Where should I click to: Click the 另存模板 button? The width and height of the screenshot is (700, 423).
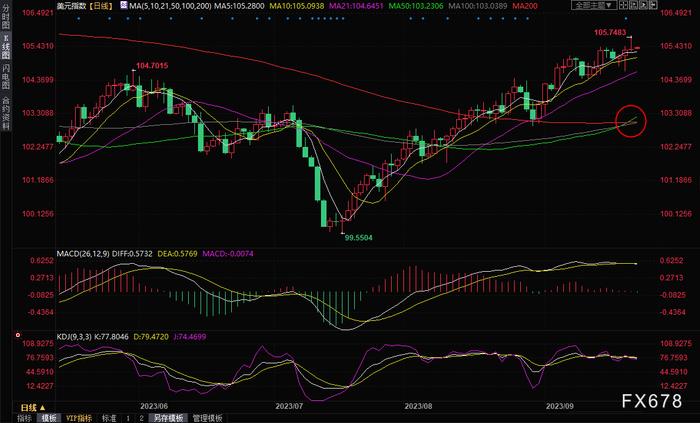point(168,418)
